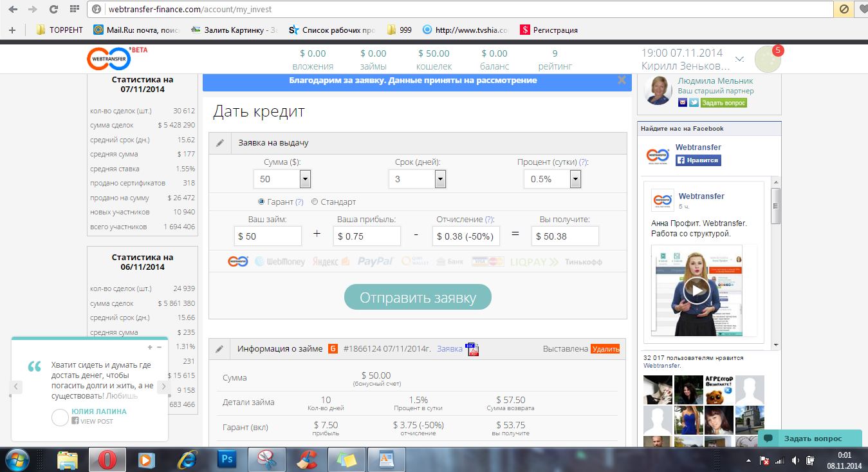Click the pencil icon beside Заявка на выдачу

pyautogui.click(x=220, y=143)
